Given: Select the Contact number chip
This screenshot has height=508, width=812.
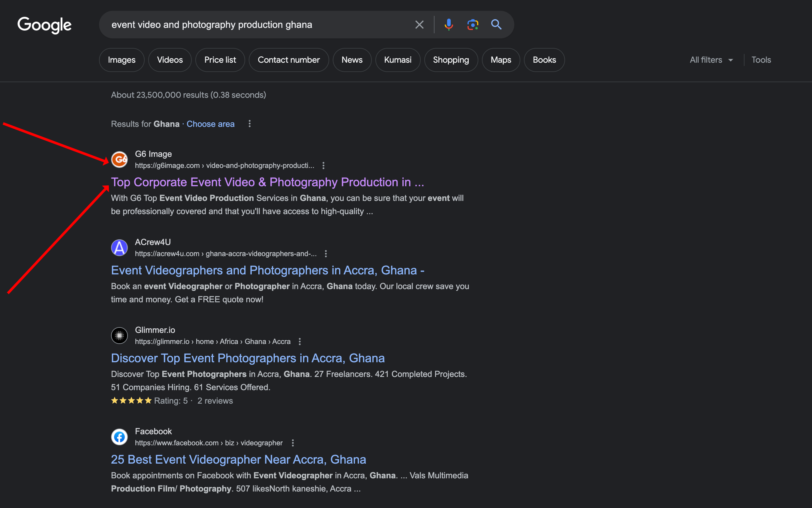Looking at the screenshot, I should tap(289, 60).
